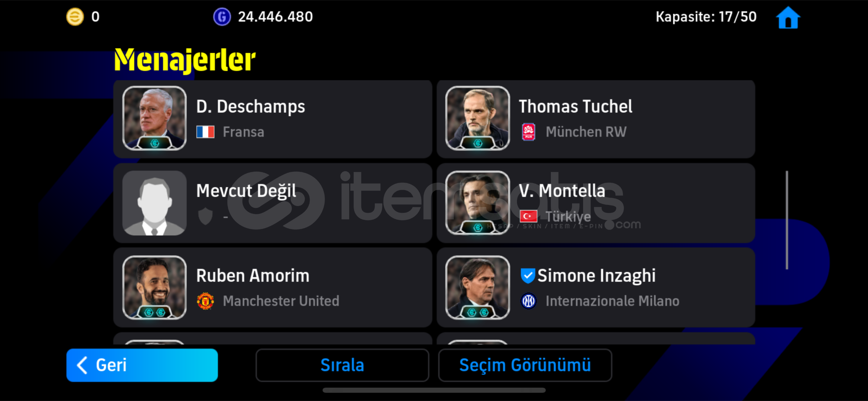This screenshot has width=868, height=401.
Task: Tap the München RW club emblem
Action: [528, 132]
